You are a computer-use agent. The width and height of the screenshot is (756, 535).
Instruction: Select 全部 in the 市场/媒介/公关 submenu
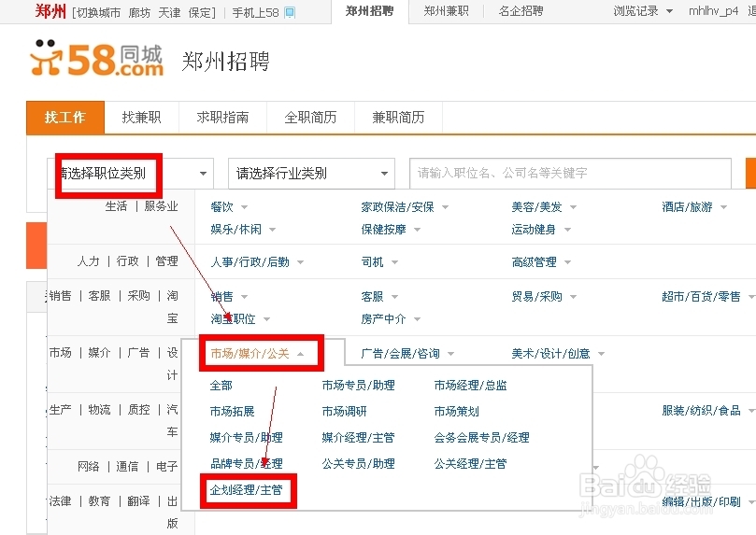tap(221, 386)
